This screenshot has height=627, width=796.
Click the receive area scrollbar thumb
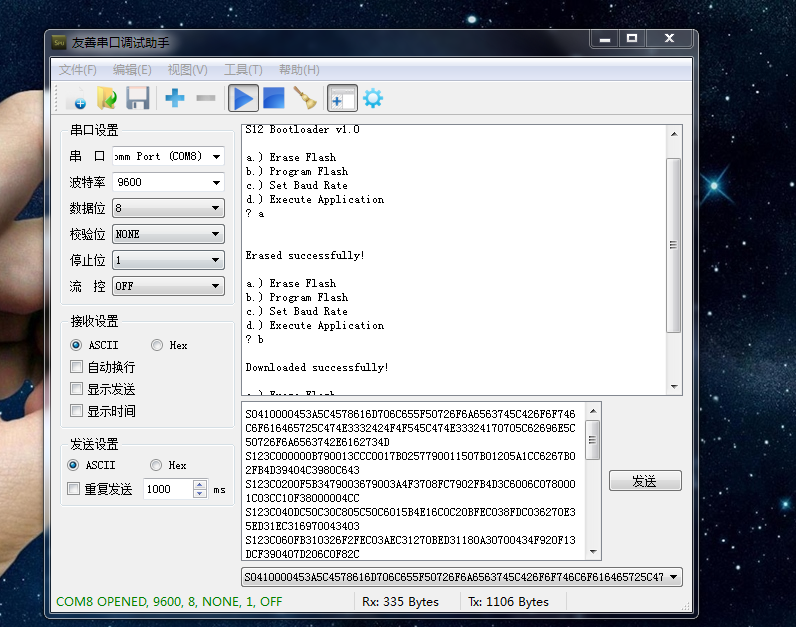pyautogui.click(x=674, y=245)
